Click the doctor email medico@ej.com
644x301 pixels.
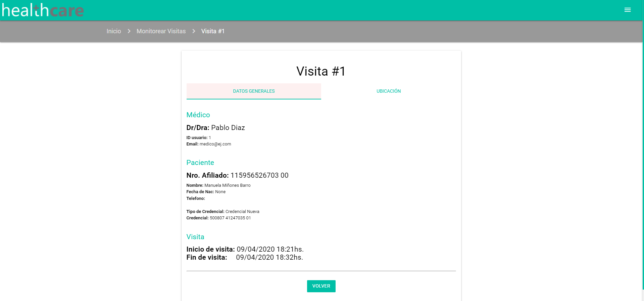coord(215,144)
